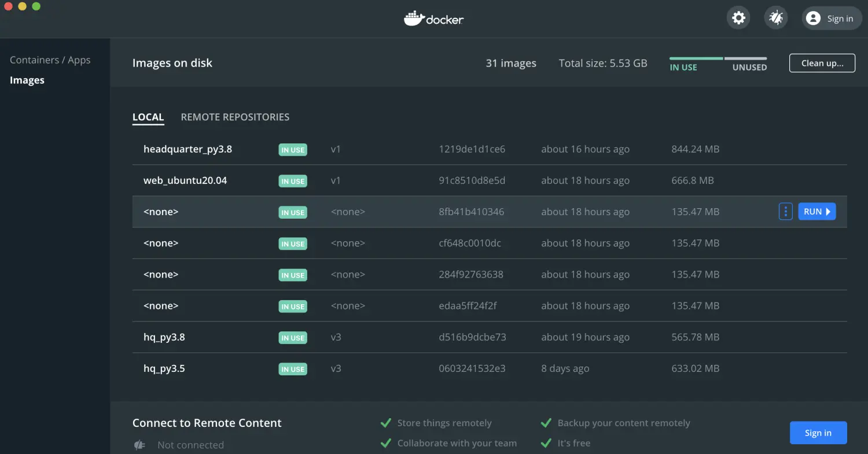Viewport: 868px width, 454px height.
Task: Click IN USE badge for hq_py3.5
Action: pyautogui.click(x=293, y=369)
